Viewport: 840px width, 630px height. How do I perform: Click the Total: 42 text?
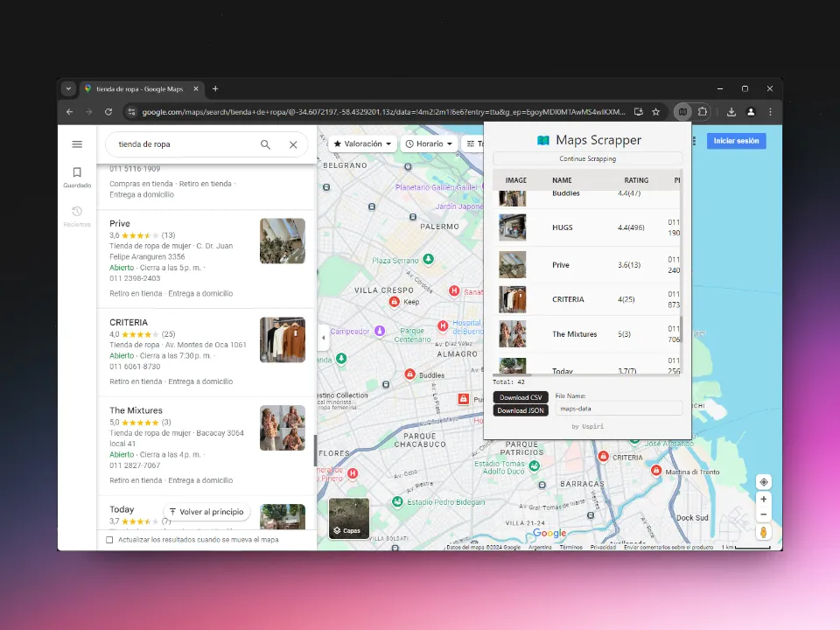[x=508, y=382]
